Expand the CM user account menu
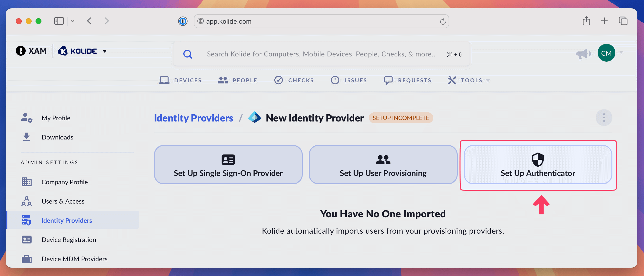The image size is (644, 276). (x=621, y=53)
